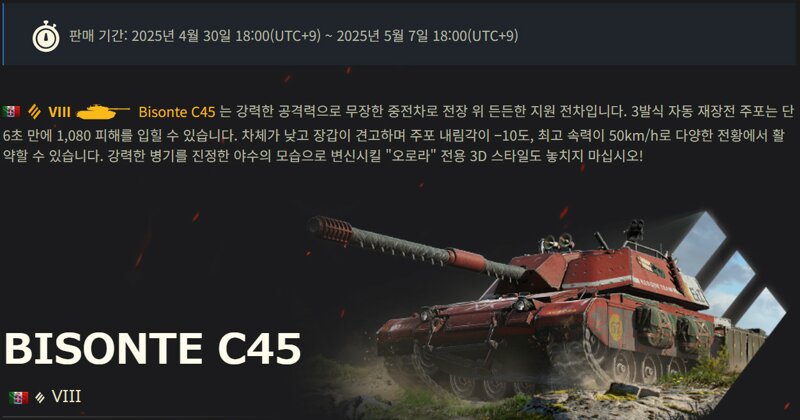800x420 pixels.
Task: Click the Italian flag icon beside gold VIII
Action: pyautogui.click(x=11, y=111)
